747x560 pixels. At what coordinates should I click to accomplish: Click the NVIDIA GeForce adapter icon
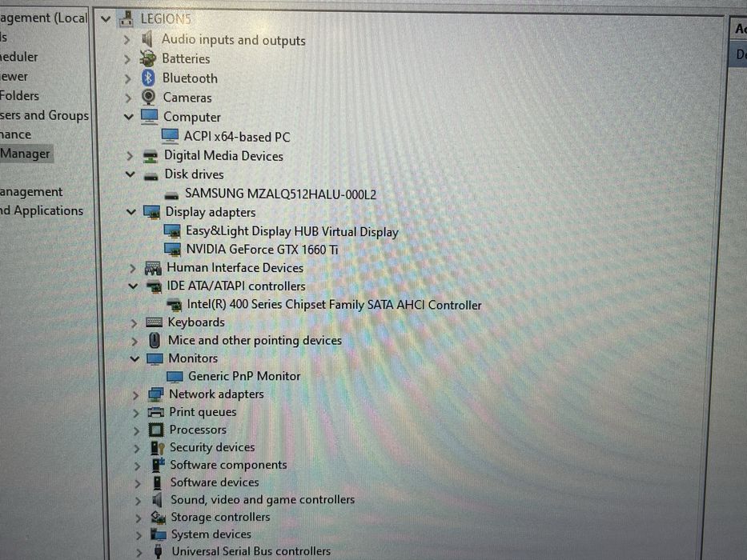pyautogui.click(x=172, y=249)
